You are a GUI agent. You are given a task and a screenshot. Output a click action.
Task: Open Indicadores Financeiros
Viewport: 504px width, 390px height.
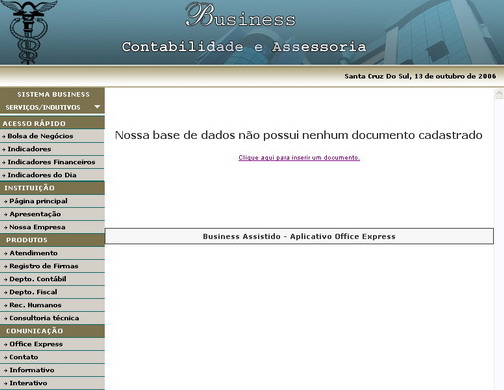tap(52, 162)
